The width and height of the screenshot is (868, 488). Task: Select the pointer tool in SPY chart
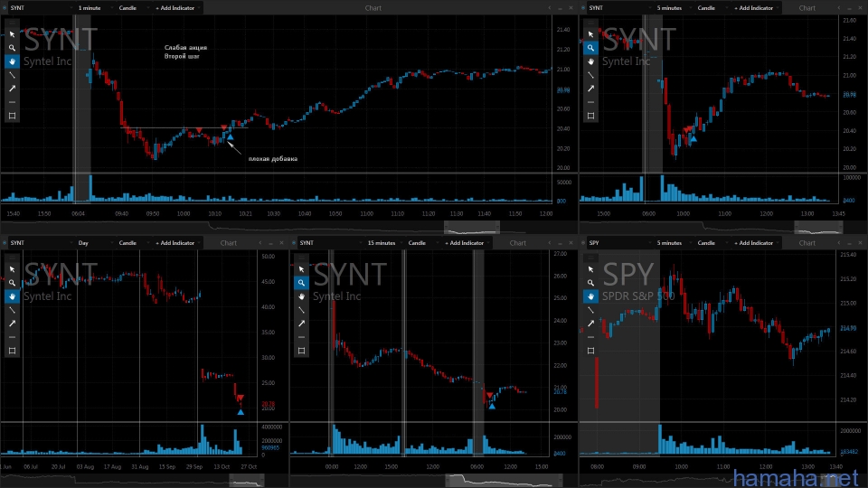click(x=590, y=269)
